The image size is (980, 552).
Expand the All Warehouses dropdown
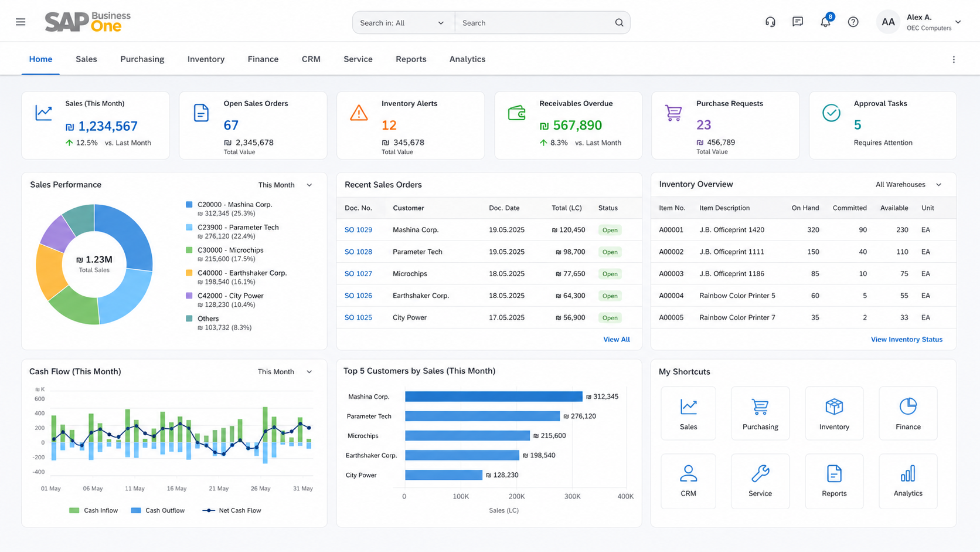point(908,184)
